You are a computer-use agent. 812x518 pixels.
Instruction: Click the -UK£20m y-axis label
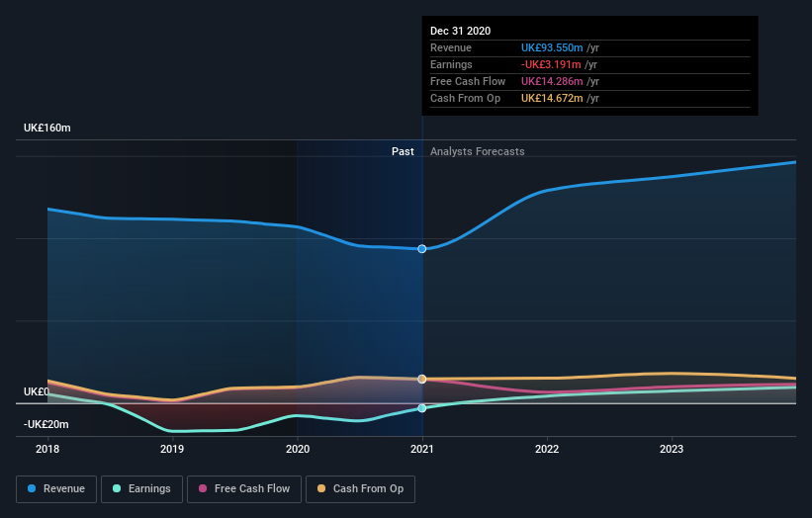[46, 424]
